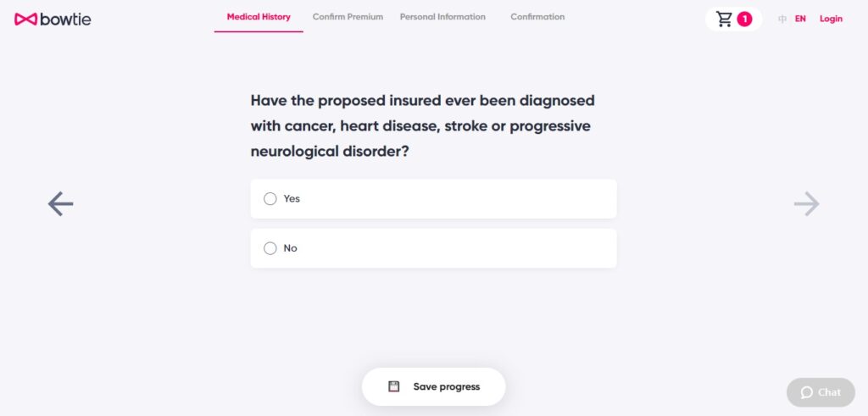Switch to the Medical History step

coord(259,17)
